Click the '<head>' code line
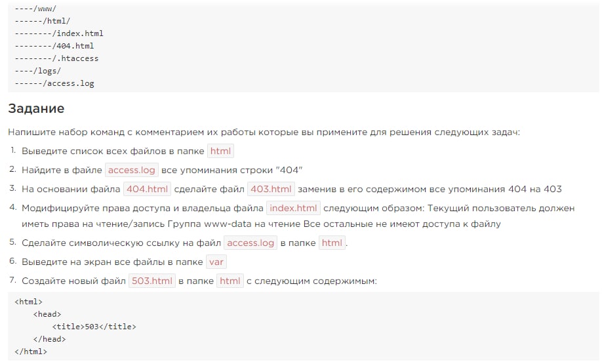This screenshot has width=602, height=364. pos(47,314)
